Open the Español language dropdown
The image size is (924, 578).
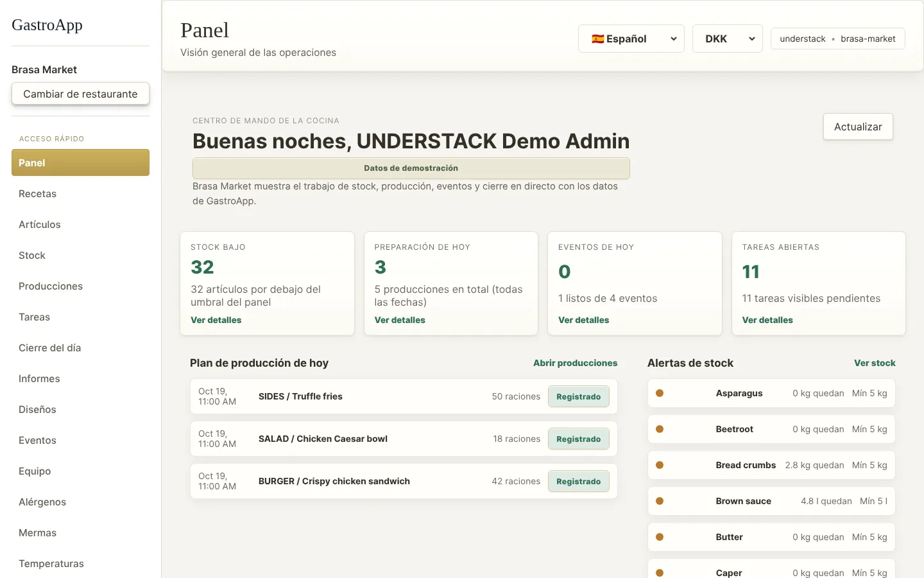(631, 39)
